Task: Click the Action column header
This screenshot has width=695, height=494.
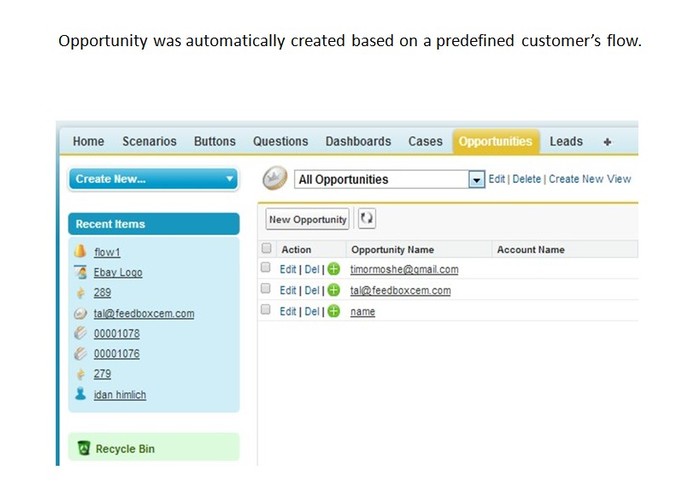Action: point(296,249)
